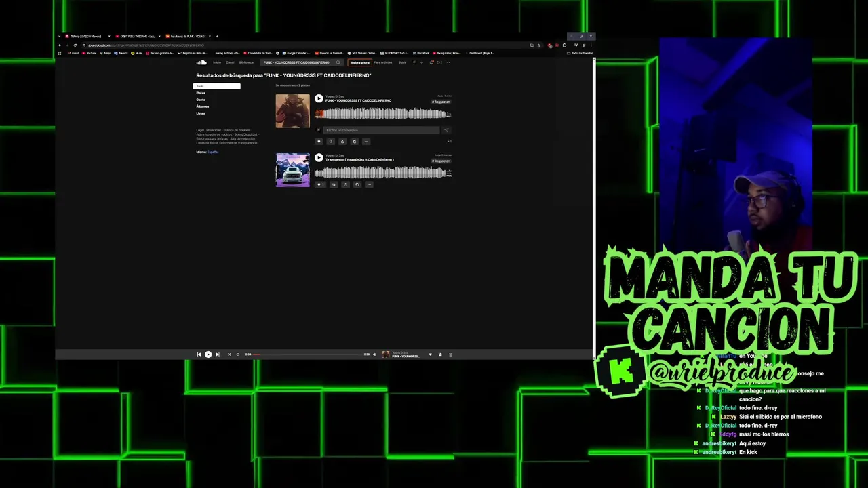Open the Gmail bookmark
The height and width of the screenshot is (488, 868).
pyautogui.click(x=73, y=53)
